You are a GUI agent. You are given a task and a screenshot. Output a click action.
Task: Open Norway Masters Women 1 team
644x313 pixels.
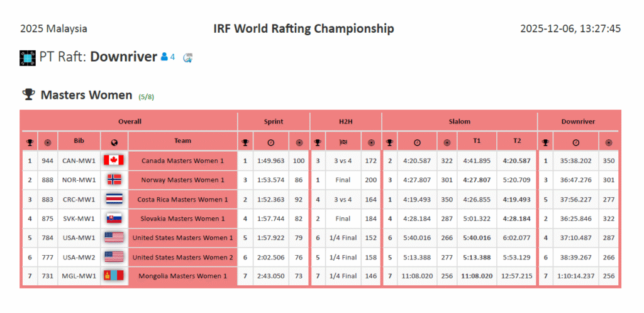[x=182, y=180]
